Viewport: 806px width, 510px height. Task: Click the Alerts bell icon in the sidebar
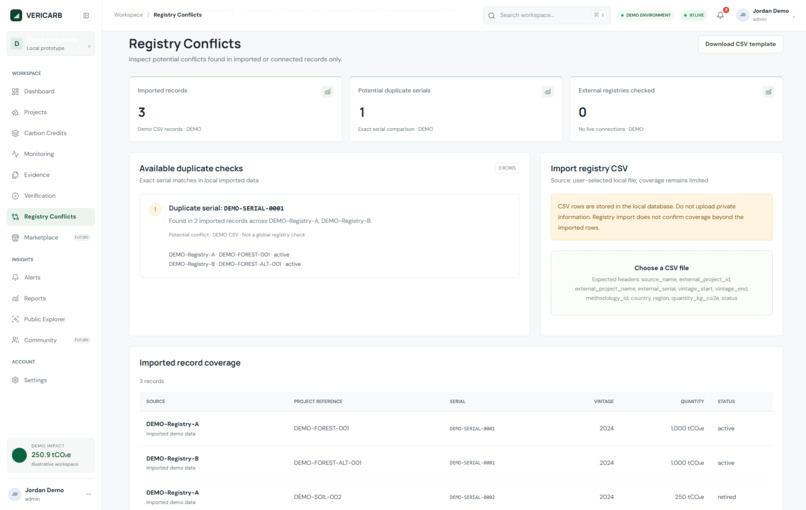[15, 278]
